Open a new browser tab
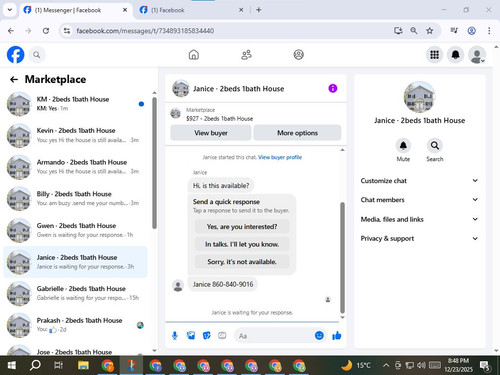This screenshot has width=500, height=375. point(259,10)
